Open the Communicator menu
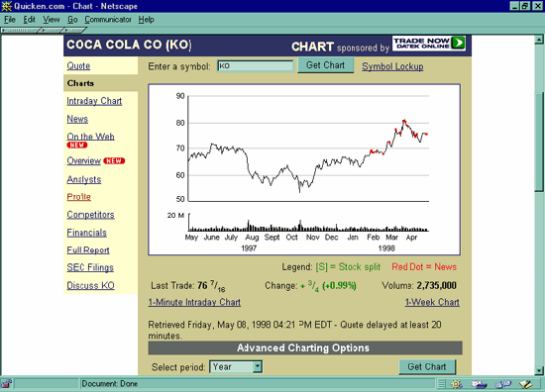545x392 pixels. click(108, 20)
